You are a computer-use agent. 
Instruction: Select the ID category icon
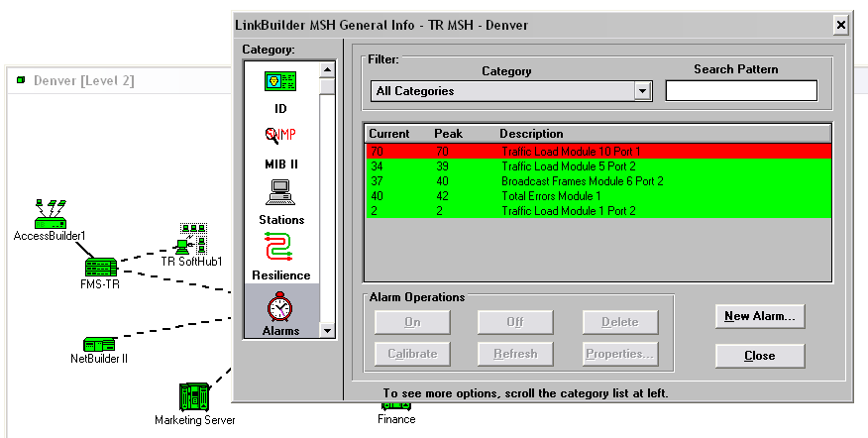pos(280,82)
